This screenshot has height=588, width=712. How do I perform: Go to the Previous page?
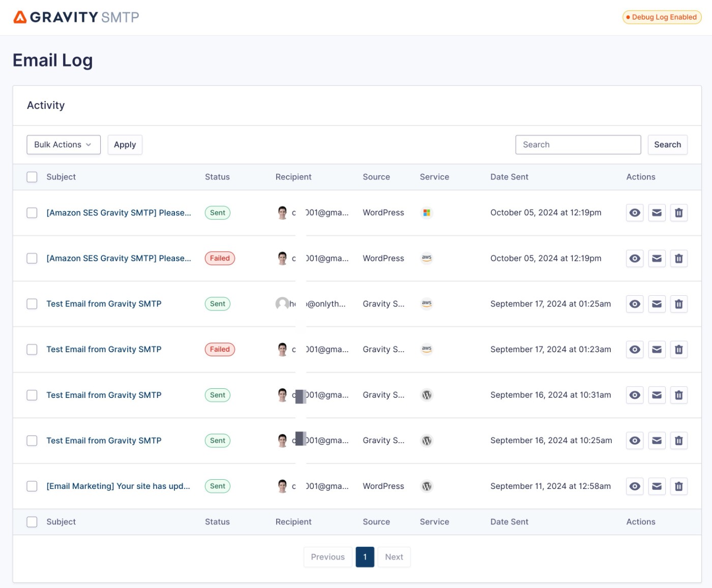[x=328, y=557]
